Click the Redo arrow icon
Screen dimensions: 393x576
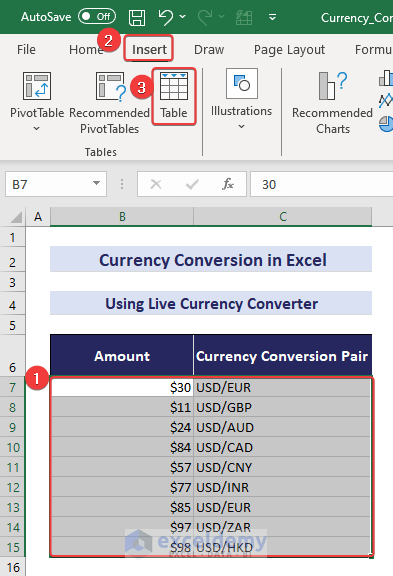tap(205, 17)
